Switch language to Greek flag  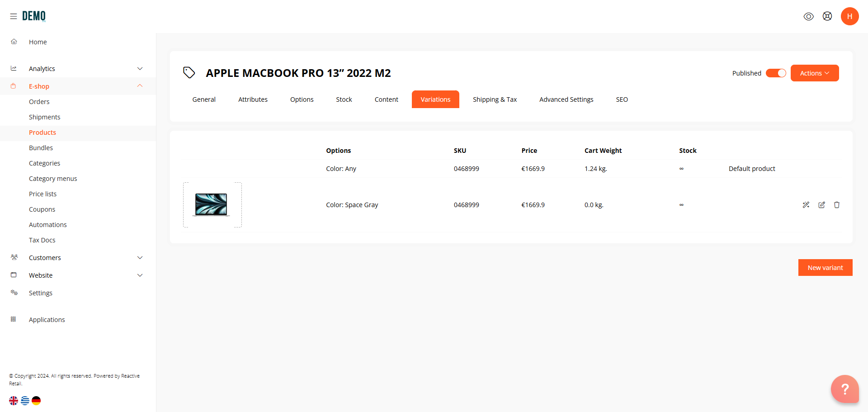[25, 400]
